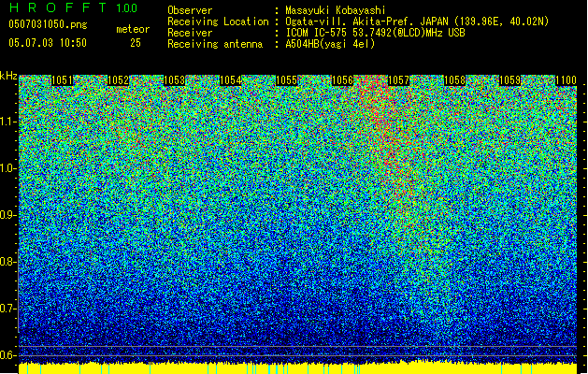The height and width of the screenshot is (374, 588).
Task: Click the 0.7 frequency axis label
Action: (x=7, y=309)
